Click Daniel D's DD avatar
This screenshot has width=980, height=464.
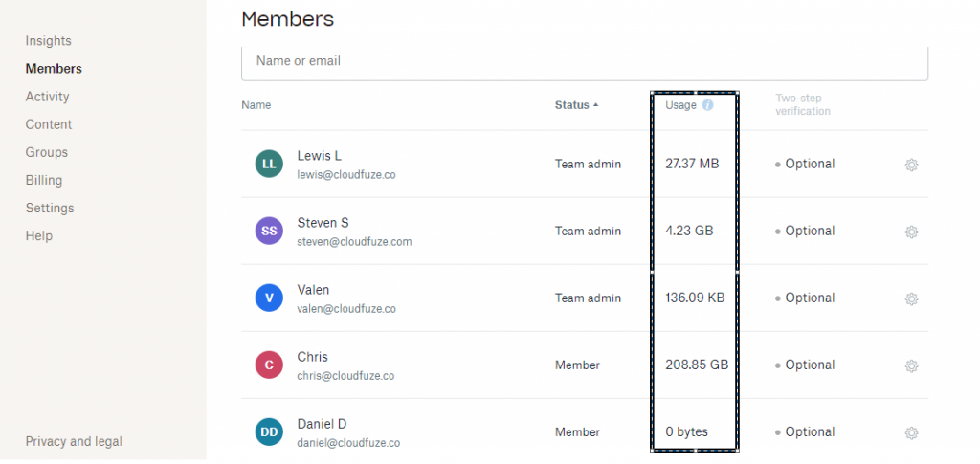pyautogui.click(x=269, y=431)
